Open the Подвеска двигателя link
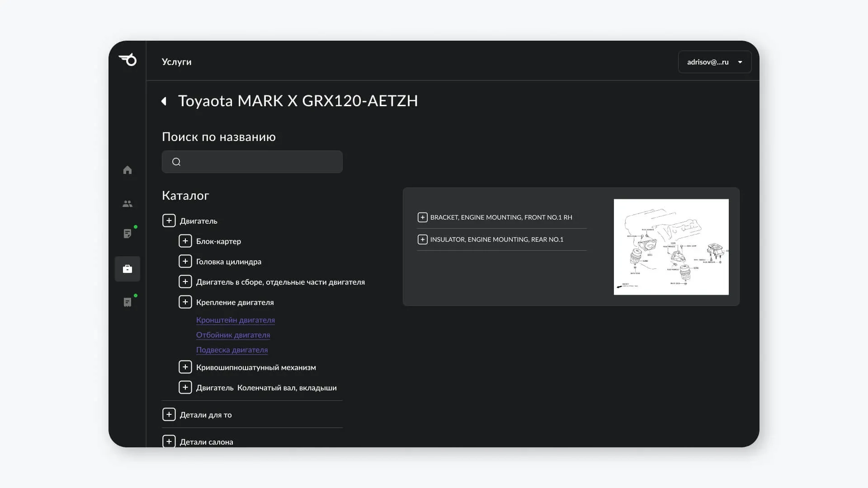The image size is (868, 488). (x=232, y=350)
